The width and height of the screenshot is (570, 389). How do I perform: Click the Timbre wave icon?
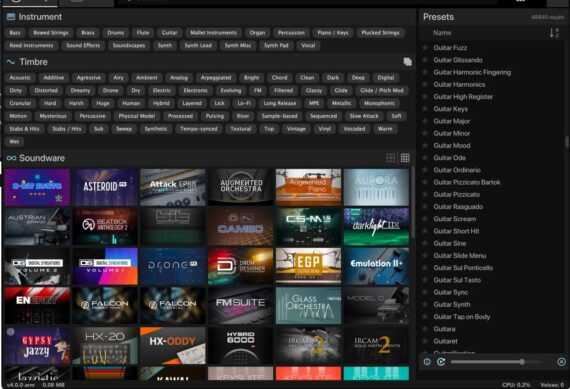point(11,62)
